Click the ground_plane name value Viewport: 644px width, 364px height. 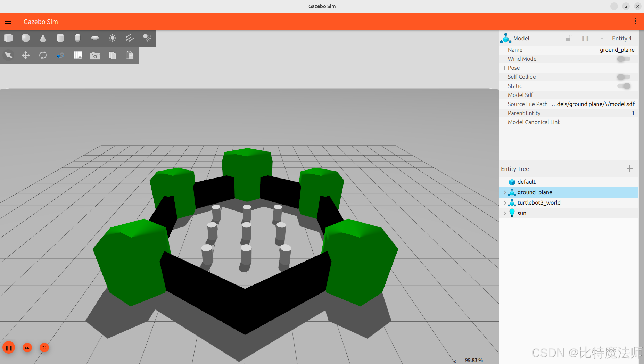[x=617, y=50]
